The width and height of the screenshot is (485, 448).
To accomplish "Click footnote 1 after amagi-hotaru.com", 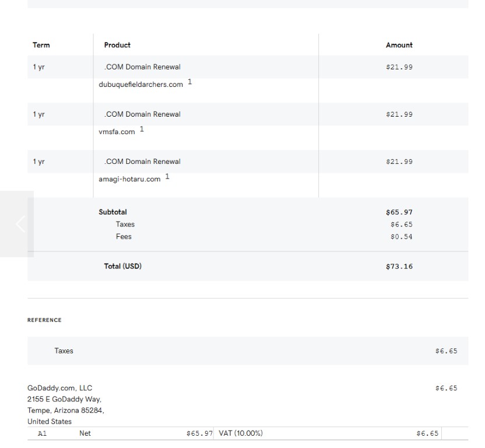I will (x=167, y=177).
